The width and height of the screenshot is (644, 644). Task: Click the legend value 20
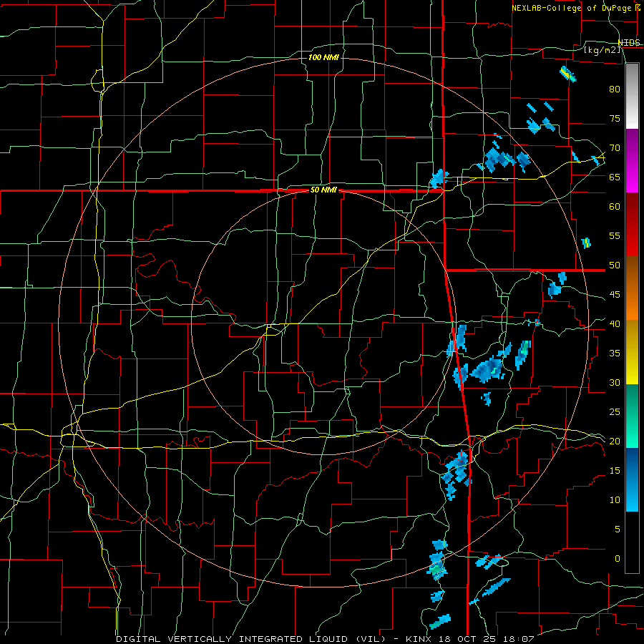tap(615, 441)
